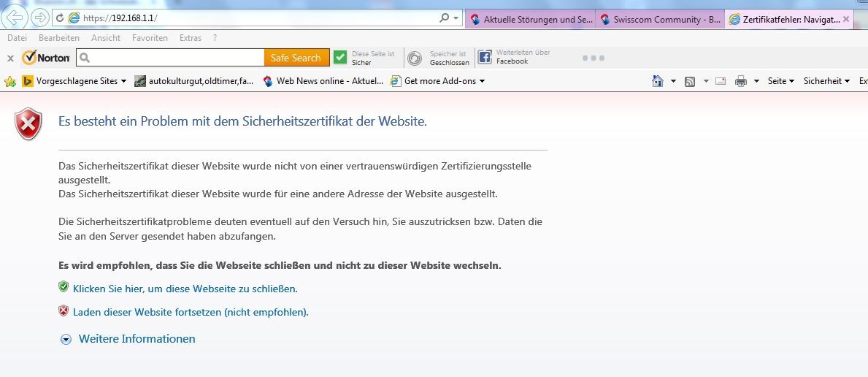This screenshot has height=377, width=868.
Task: Open the 'Sicherheit' dropdown menu
Action: [x=826, y=81]
